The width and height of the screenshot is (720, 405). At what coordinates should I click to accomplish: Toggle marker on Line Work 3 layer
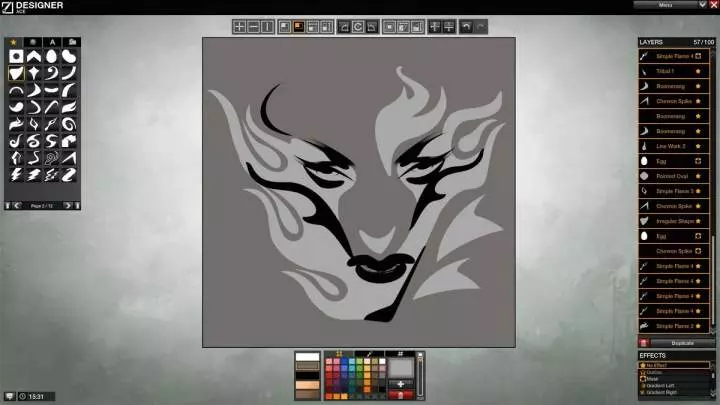[x=697, y=146]
